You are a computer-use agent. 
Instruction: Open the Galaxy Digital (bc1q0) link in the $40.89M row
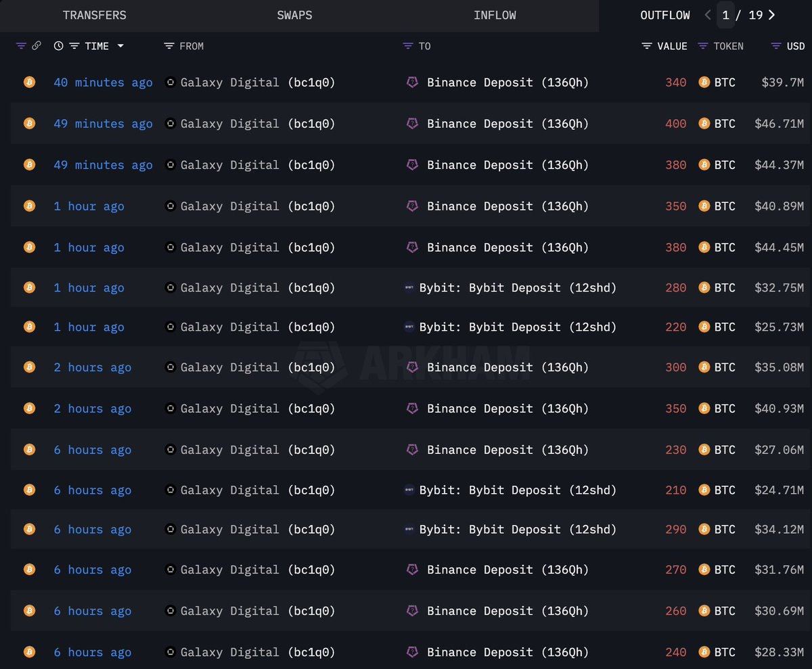click(x=258, y=206)
